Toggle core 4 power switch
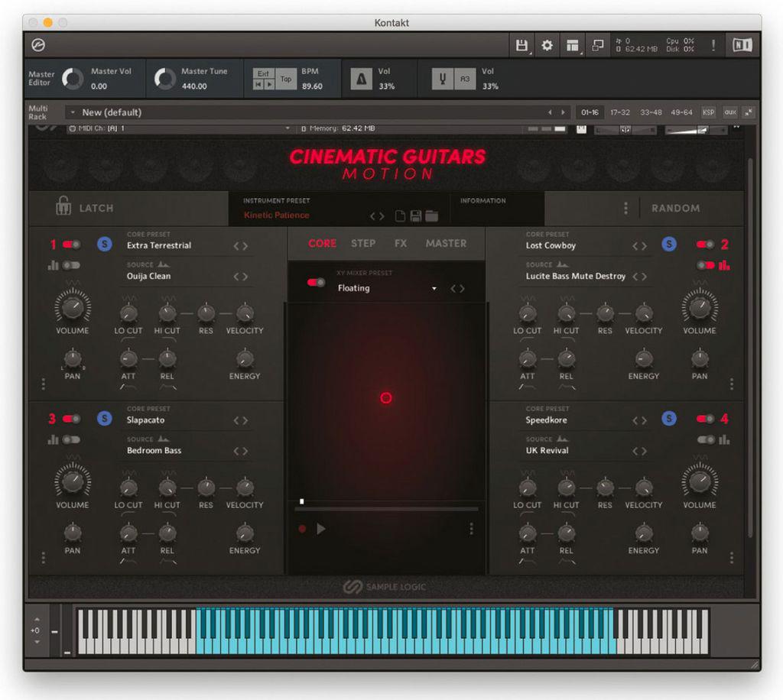This screenshot has width=783, height=700. pos(705,419)
